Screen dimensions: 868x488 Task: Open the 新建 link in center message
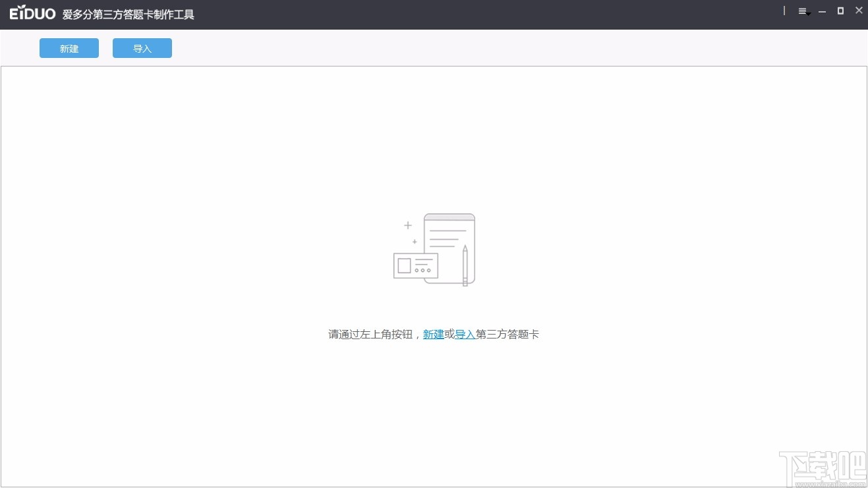coord(433,334)
